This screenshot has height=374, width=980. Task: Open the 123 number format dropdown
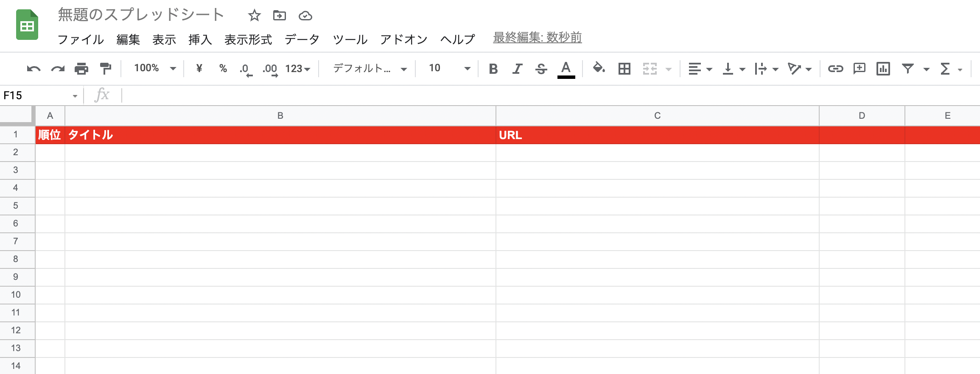pos(298,69)
